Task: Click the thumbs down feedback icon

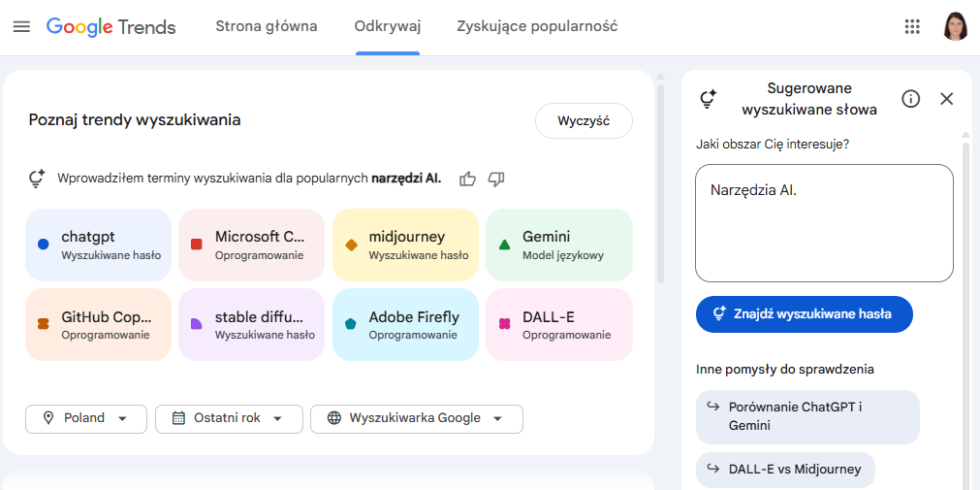Action: (496, 179)
